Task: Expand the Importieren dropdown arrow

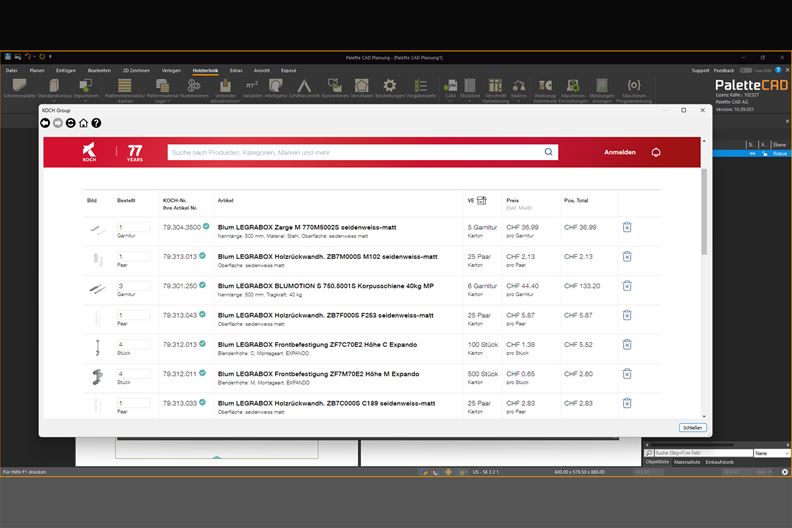Action: coord(85,101)
